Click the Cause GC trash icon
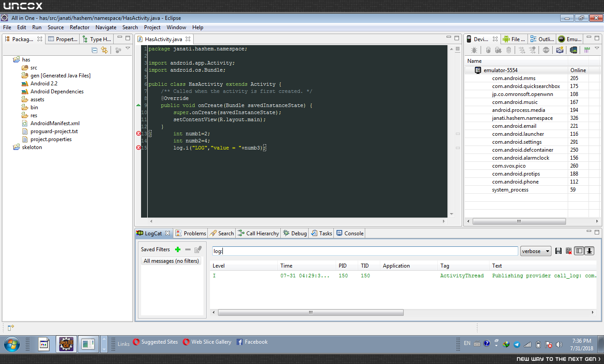Screen dimensions: 604x364 [508, 50]
